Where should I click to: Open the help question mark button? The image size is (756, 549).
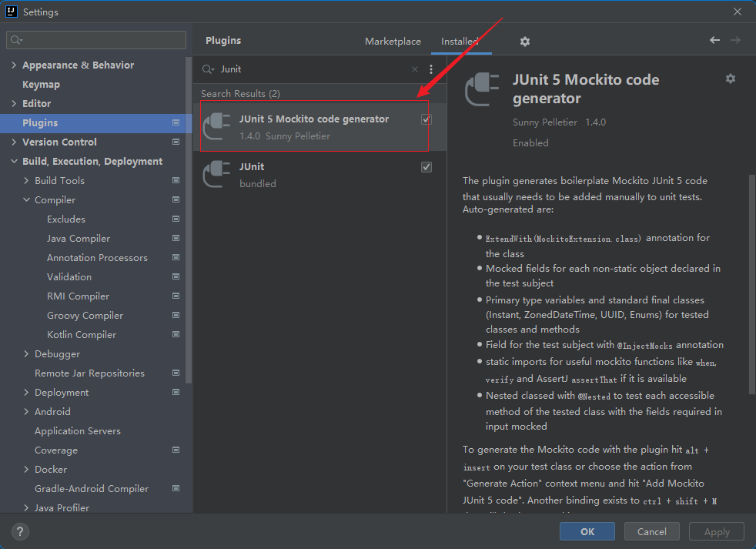click(20, 531)
